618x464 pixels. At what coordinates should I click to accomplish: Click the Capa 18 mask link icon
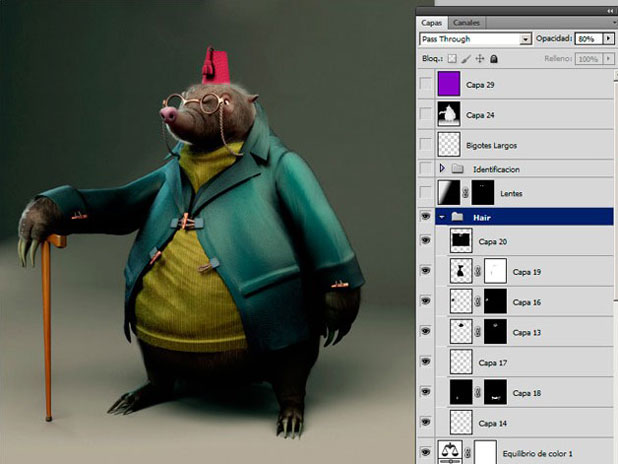pos(478,393)
